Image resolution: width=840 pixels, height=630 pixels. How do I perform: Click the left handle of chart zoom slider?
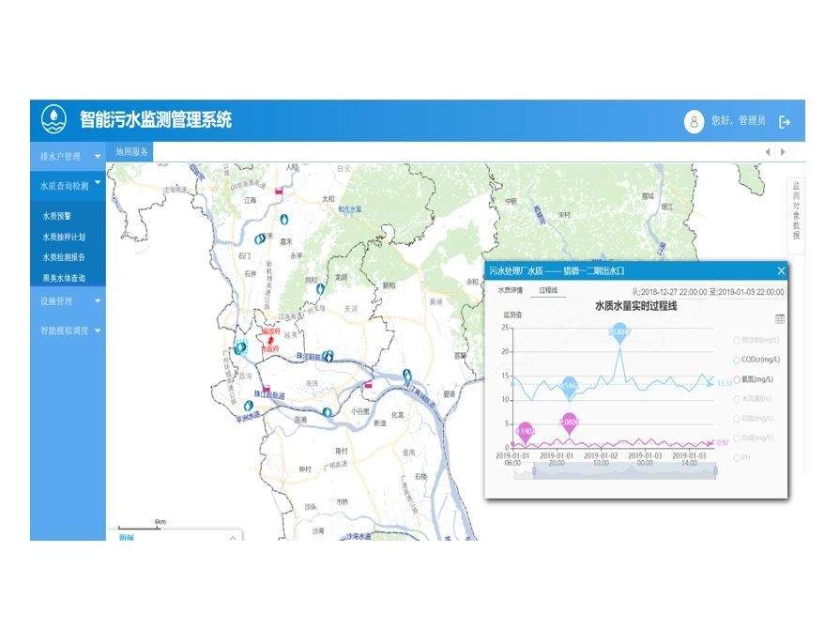click(x=534, y=471)
